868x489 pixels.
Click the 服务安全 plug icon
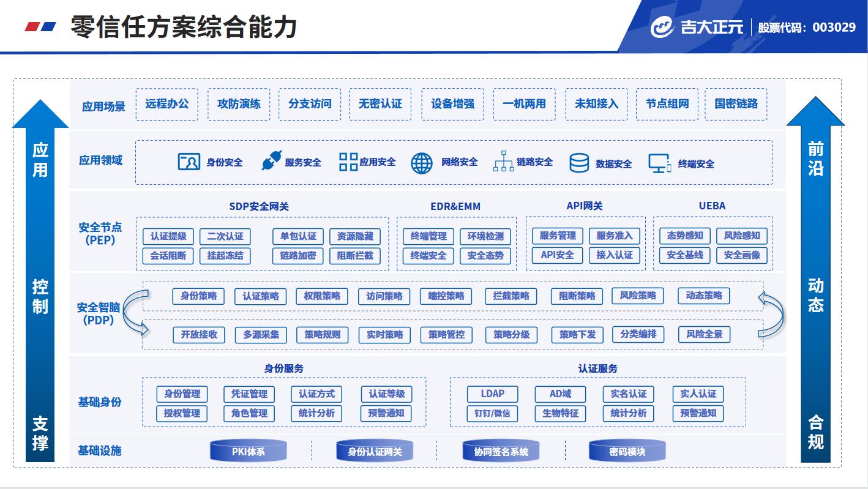tap(270, 162)
